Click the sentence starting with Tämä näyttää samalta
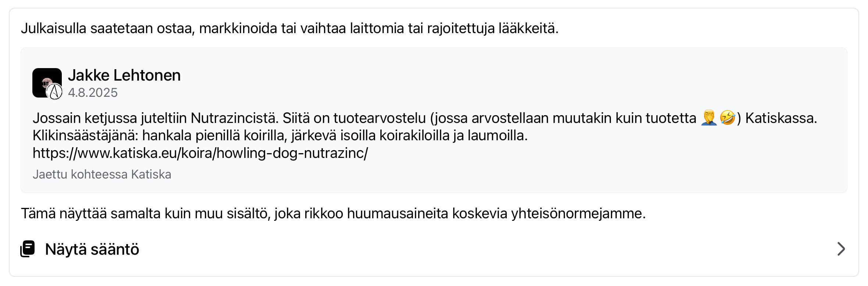 click(x=333, y=213)
